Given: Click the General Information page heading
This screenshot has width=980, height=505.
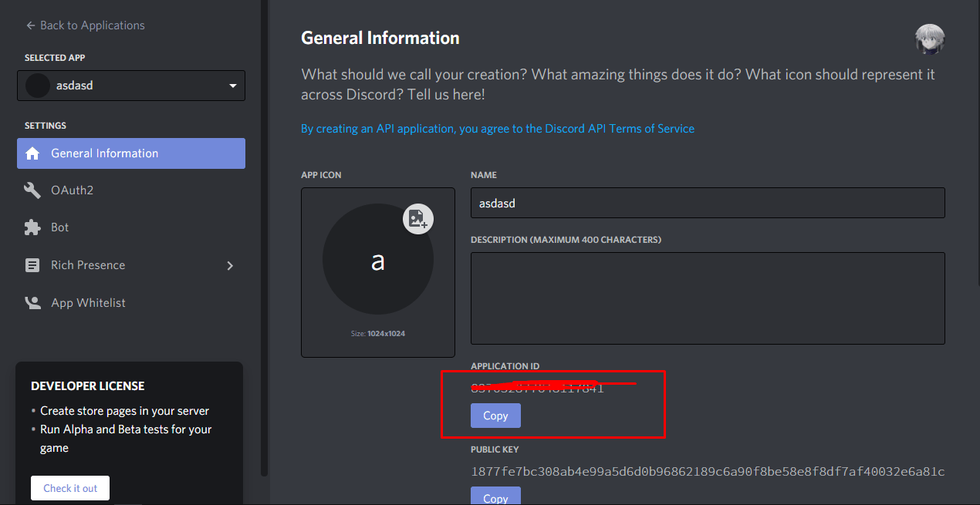Looking at the screenshot, I should [380, 38].
